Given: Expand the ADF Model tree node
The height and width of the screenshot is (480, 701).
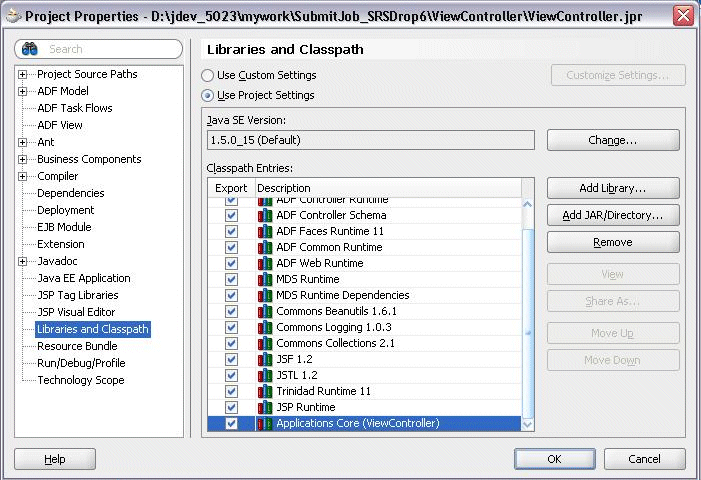Looking at the screenshot, I should [x=22, y=92].
